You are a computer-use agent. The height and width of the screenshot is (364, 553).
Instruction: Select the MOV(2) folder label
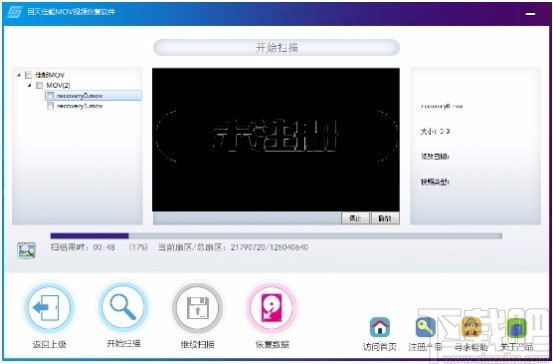58,85
